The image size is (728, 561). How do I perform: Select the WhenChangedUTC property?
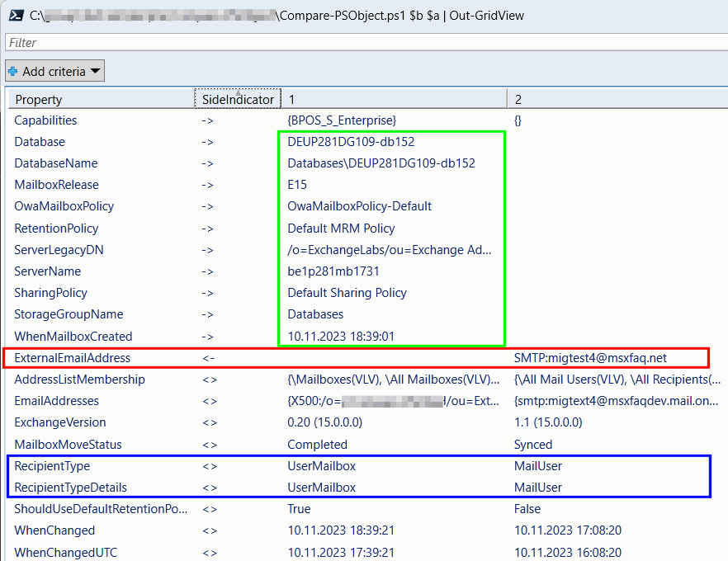tap(65, 552)
